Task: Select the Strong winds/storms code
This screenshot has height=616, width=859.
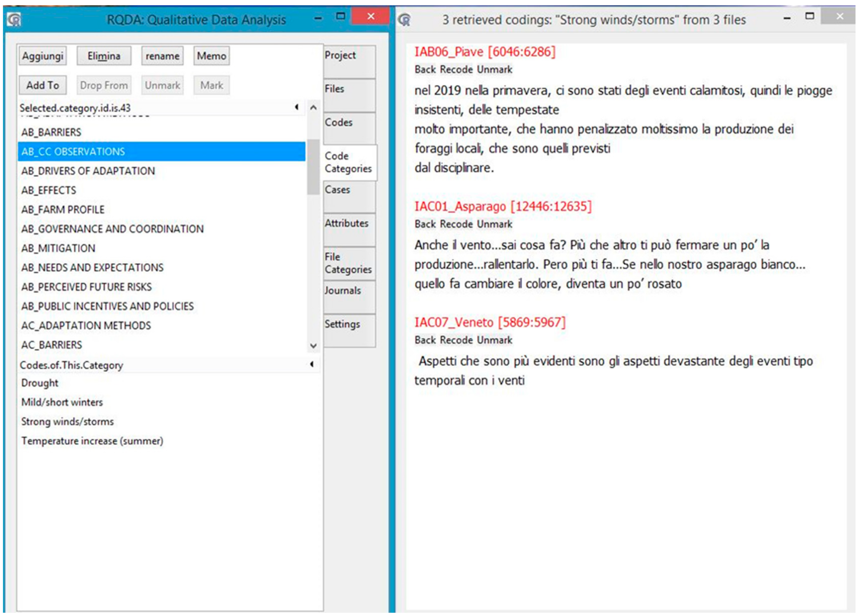Action: click(x=67, y=421)
